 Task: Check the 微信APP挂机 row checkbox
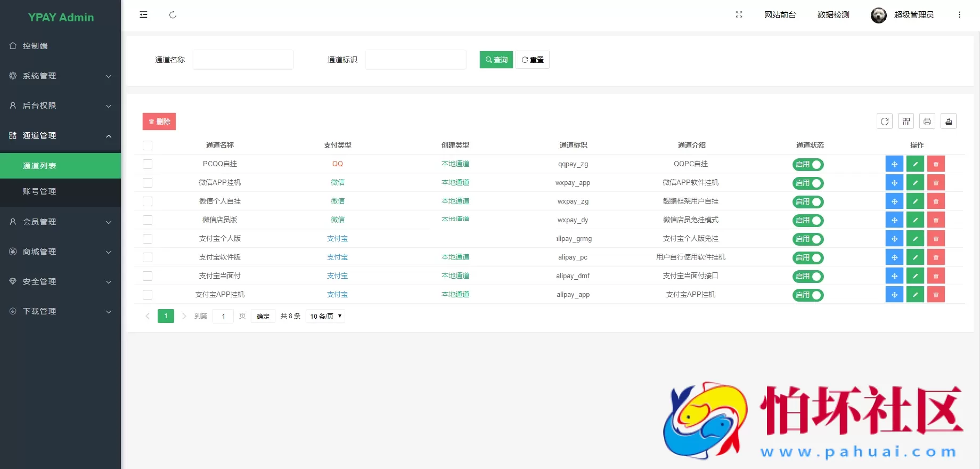click(148, 183)
